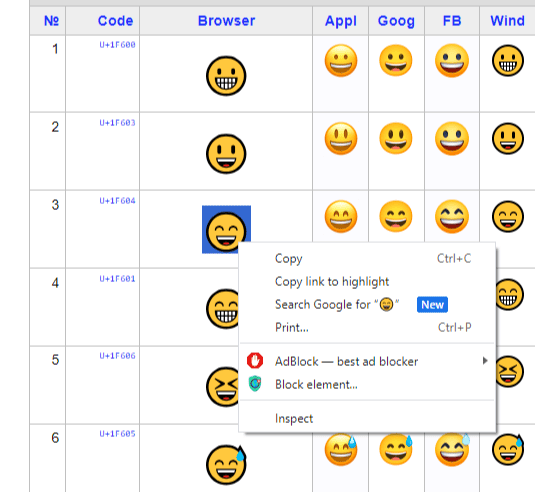Open the U+1F600 code link
This screenshot has height=492, width=535.
(x=117, y=45)
